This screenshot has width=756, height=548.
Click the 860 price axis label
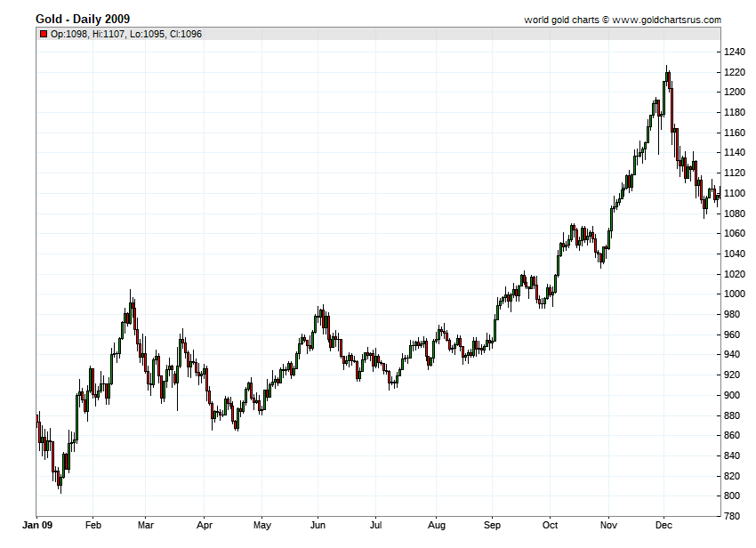point(732,435)
